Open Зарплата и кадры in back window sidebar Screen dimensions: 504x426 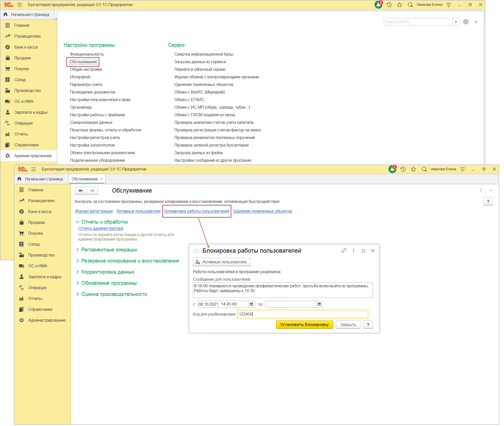pyautogui.click(x=29, y=112)
